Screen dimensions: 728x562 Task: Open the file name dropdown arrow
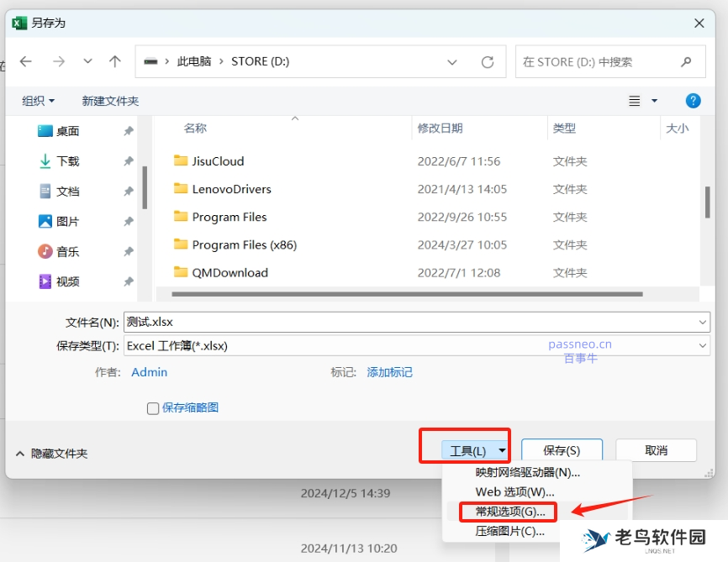click(703, 322)
